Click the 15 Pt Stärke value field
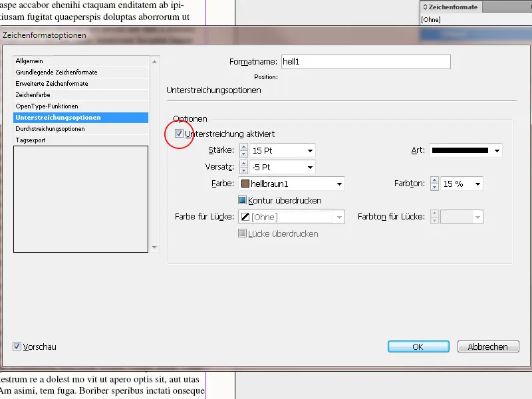The width and height of the screenshot is (532, 399). pos(277,151)
